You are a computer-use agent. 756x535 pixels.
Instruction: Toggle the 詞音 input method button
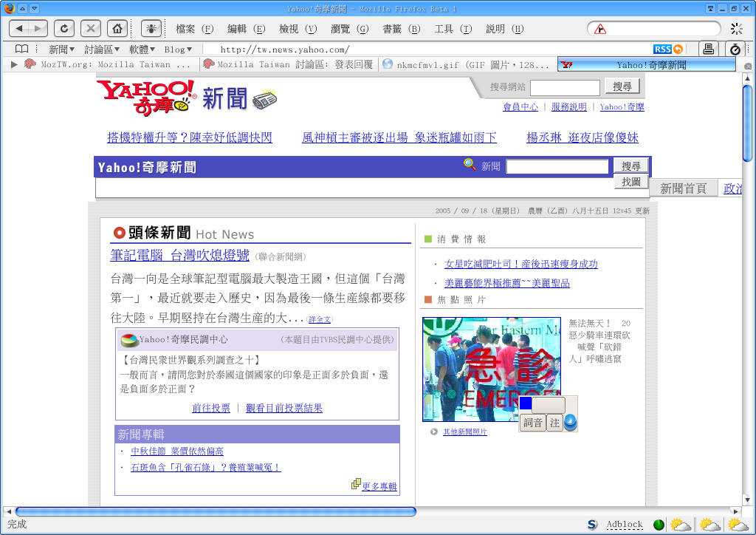pos(532,423)
